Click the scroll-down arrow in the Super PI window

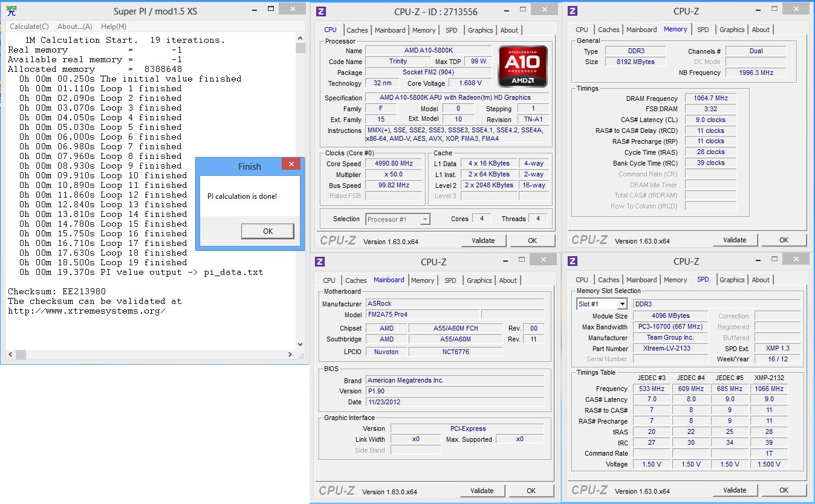pos(300,344)
